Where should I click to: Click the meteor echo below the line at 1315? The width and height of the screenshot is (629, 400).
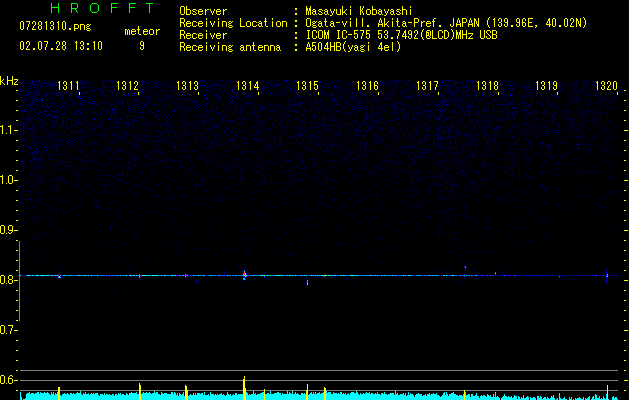(307, 282)
